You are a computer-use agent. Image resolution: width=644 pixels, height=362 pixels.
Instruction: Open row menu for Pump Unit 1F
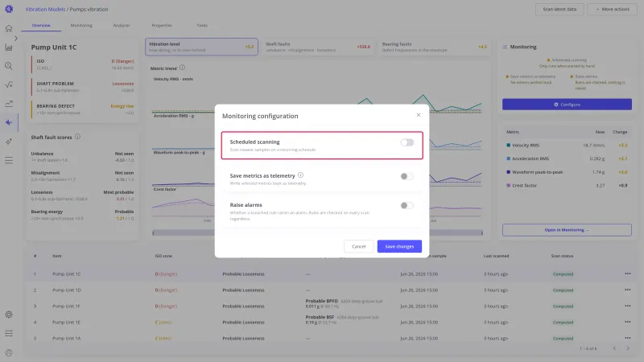click(628, 306)
